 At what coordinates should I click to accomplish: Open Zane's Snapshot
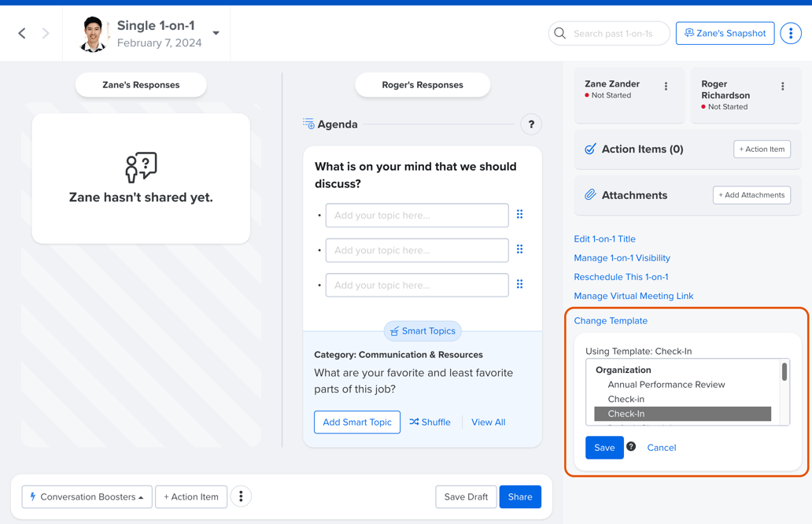725,33
